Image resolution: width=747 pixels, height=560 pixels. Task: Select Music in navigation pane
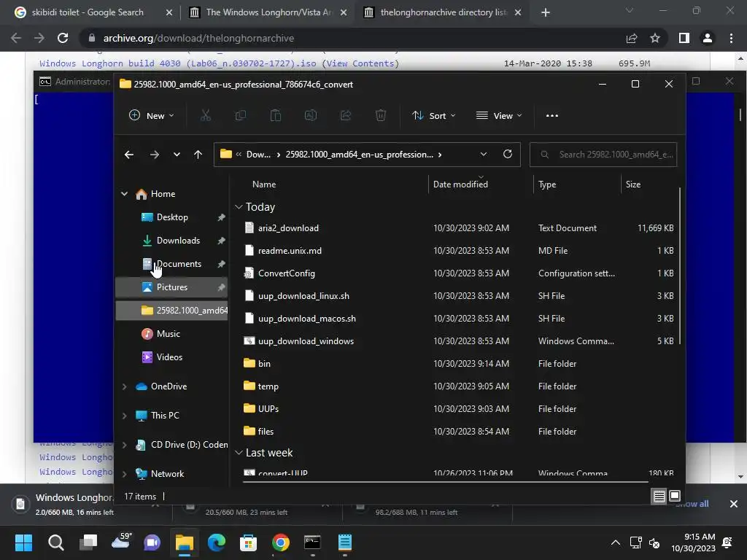[x=172, y=334]
